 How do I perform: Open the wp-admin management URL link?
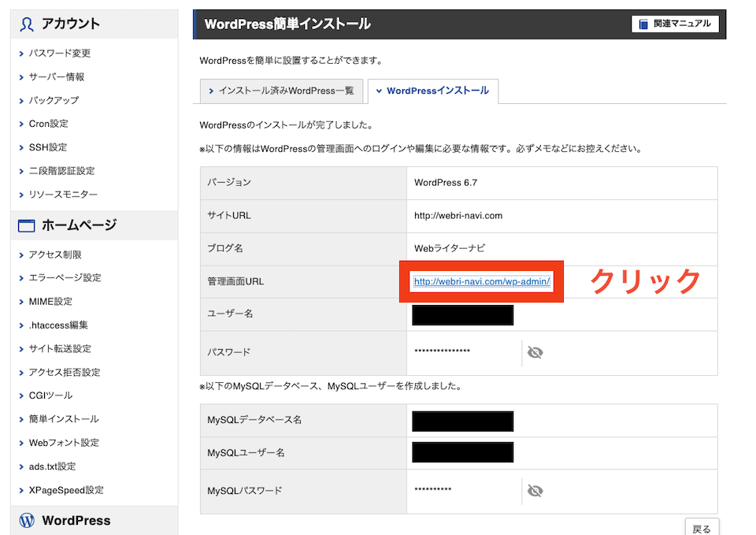click(x=482, y=281)
